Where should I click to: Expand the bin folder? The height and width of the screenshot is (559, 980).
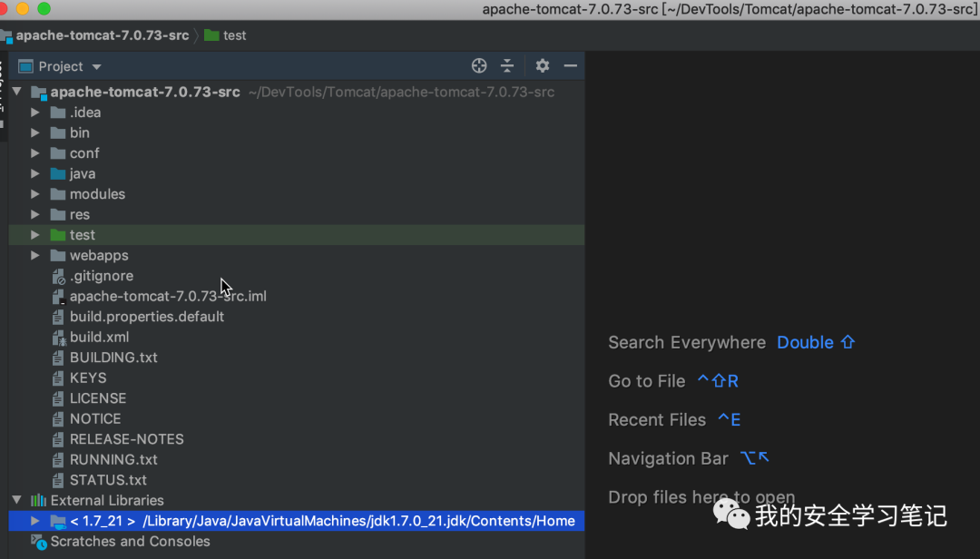pyautogui.click(x=35, y=132)
